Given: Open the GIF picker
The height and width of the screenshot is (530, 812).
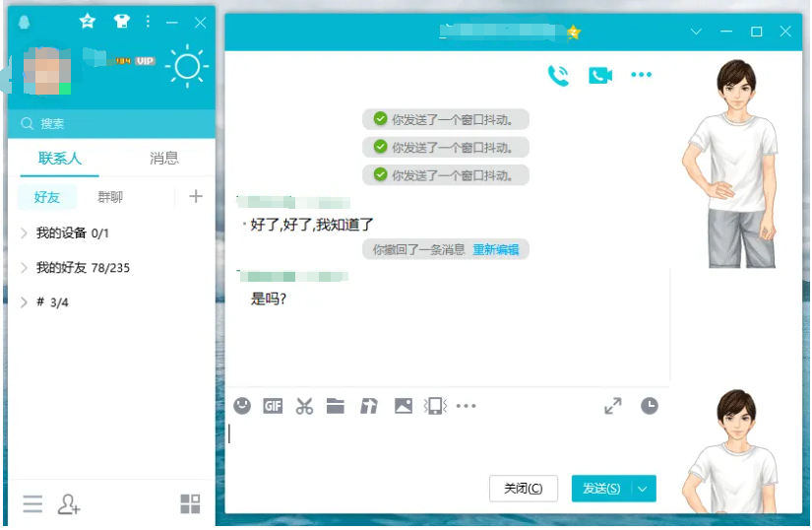Looking at the screenshot, I should pyautogui.click(x=273, y=406).
